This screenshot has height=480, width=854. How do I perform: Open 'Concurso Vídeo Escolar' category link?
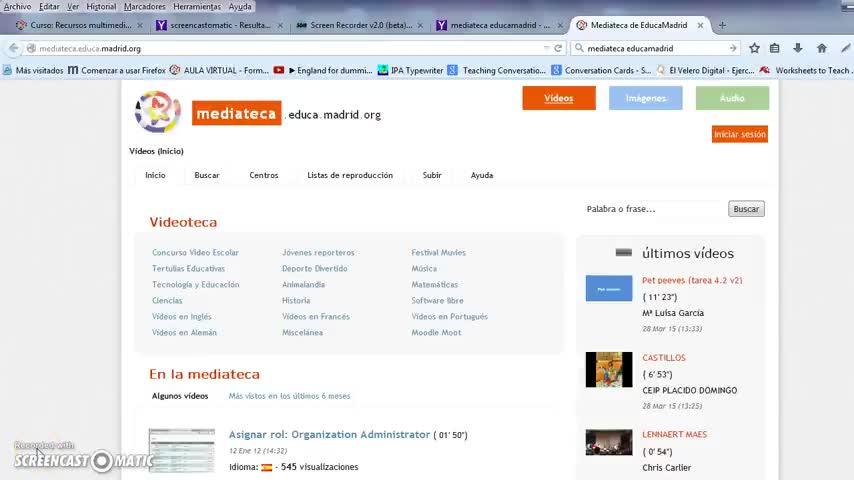pyautogui.click(x=196, y=252)
